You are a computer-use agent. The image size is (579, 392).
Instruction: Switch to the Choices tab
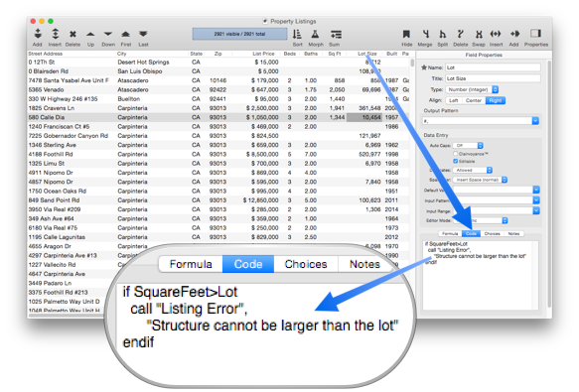[493, 233]
